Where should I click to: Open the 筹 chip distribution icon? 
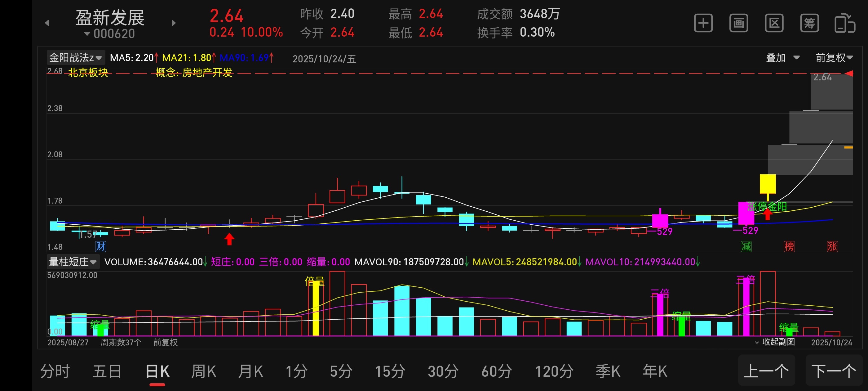pos(809,23)
